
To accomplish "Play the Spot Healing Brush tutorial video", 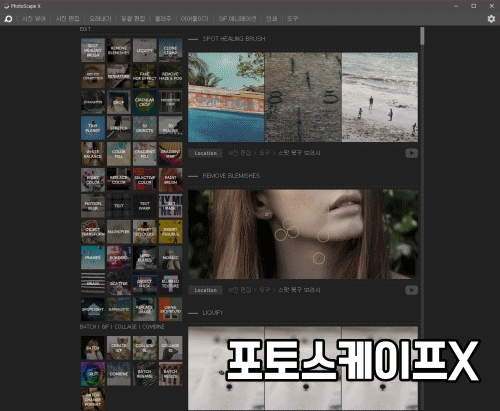I will (x=412, y=153).
